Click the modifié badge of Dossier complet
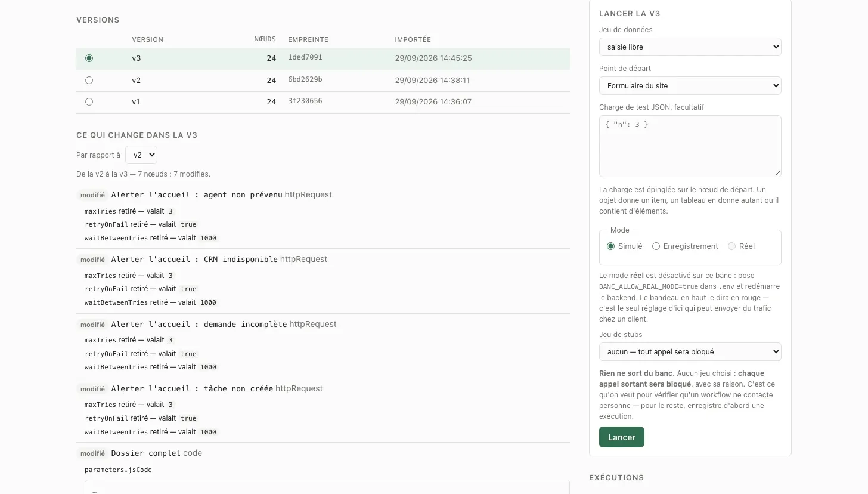The height and width of the screenshot is (494, 868). tap(92, 453)
